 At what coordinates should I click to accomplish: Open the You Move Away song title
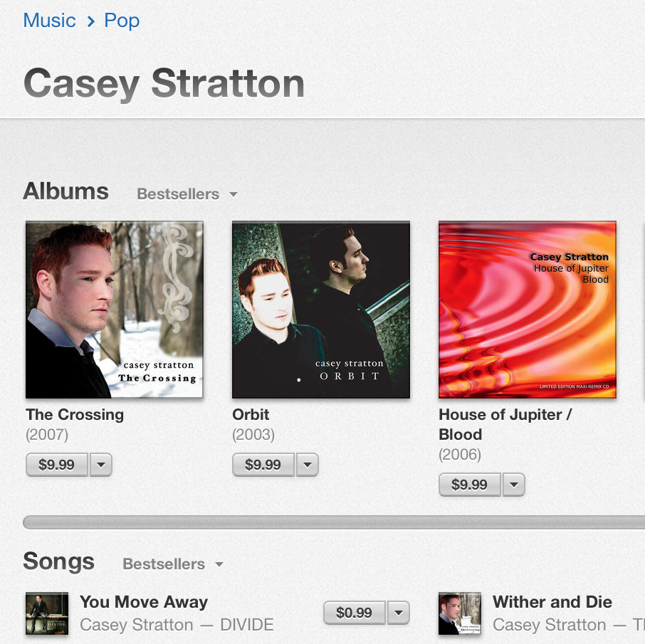(144, 601)
